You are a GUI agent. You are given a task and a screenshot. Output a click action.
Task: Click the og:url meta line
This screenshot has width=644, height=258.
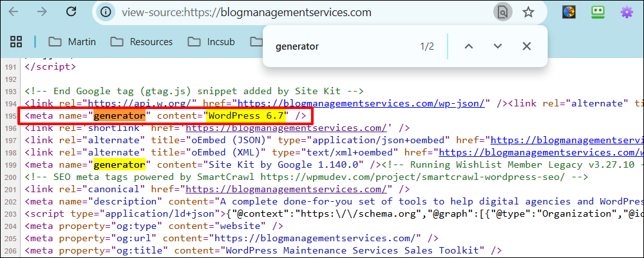click(x=232, y=238)
